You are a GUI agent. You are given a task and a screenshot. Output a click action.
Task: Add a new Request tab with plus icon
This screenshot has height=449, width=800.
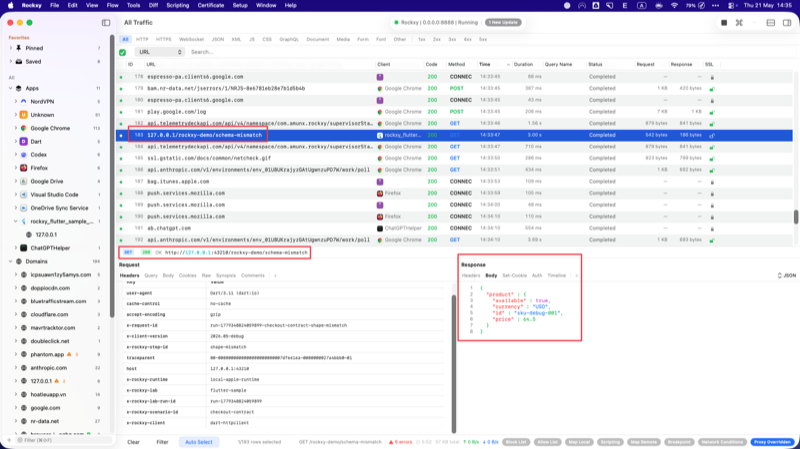tap(275, 276)
